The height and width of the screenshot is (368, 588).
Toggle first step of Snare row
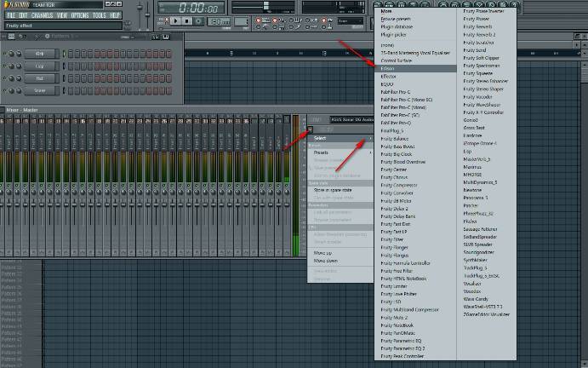pyautogui.click(x=71, y=90)
